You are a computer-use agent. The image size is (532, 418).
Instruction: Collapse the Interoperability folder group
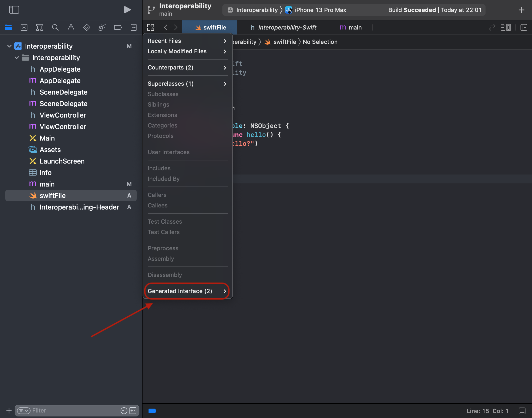tap(17, 58)
